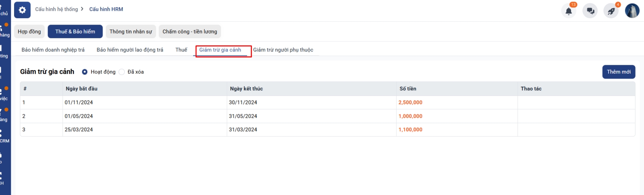
Task: Click the Thêm mới button
Action: (619, 72)
